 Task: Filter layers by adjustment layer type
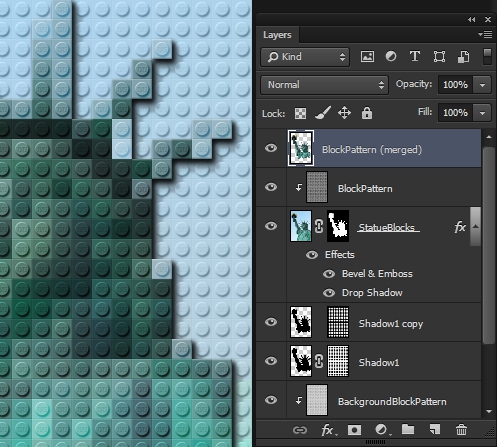pyautogui.click(x=391, y=57)
